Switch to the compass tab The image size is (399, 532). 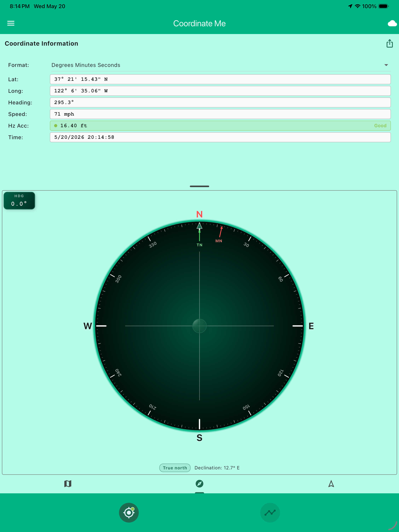point(199,484)
